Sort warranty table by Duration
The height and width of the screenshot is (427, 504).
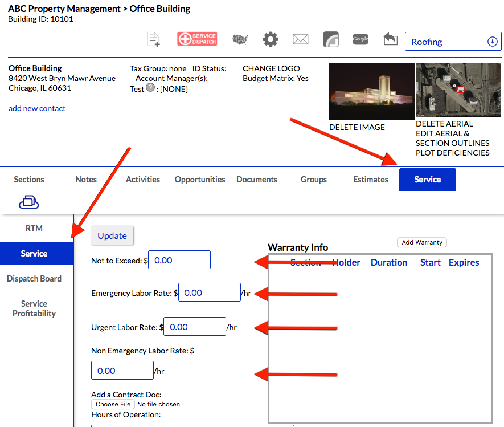point(389,263)
